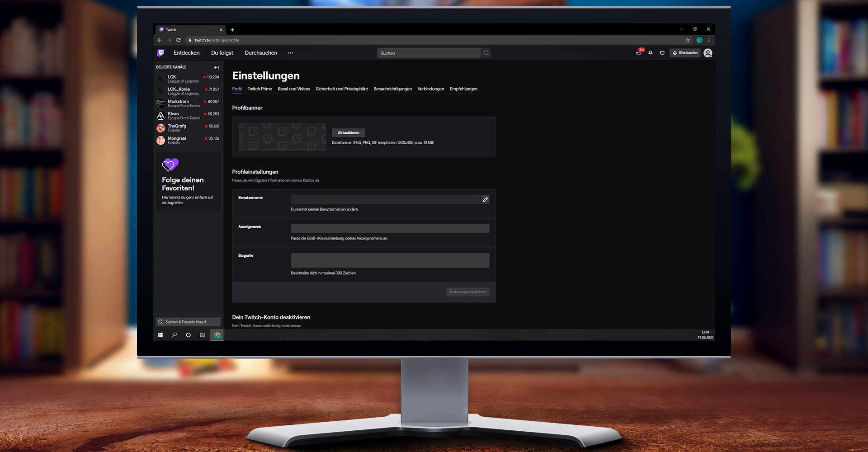Bookmark page with the star icon

(688, 40)
